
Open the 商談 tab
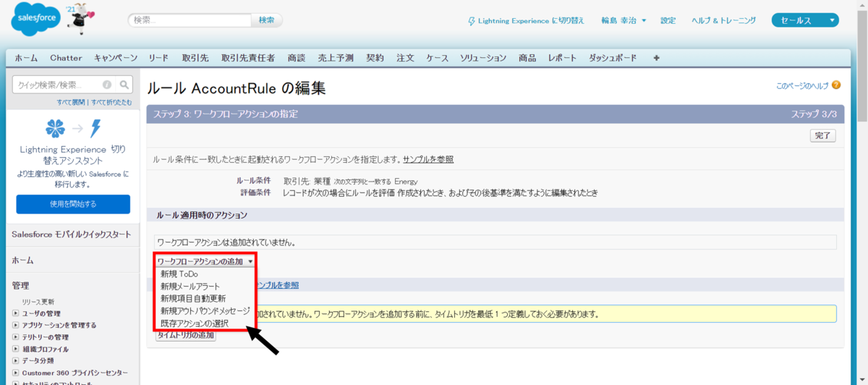coord(297,58)
